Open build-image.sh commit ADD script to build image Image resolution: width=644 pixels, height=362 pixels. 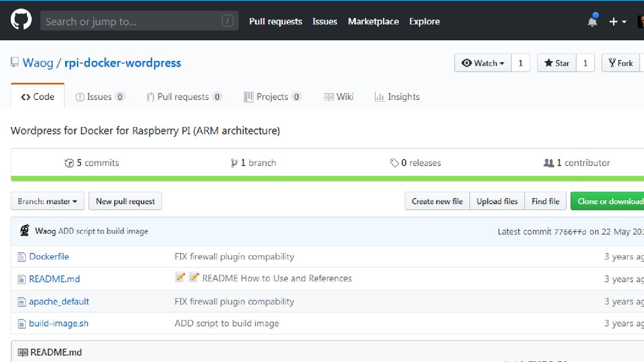[226, 324]
